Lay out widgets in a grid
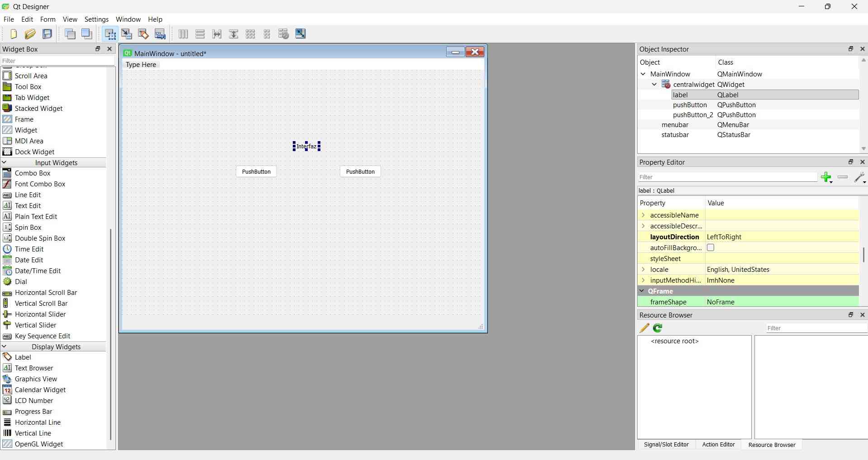The width and height of the screenshot is (868, 460). (x=250, y=34)
